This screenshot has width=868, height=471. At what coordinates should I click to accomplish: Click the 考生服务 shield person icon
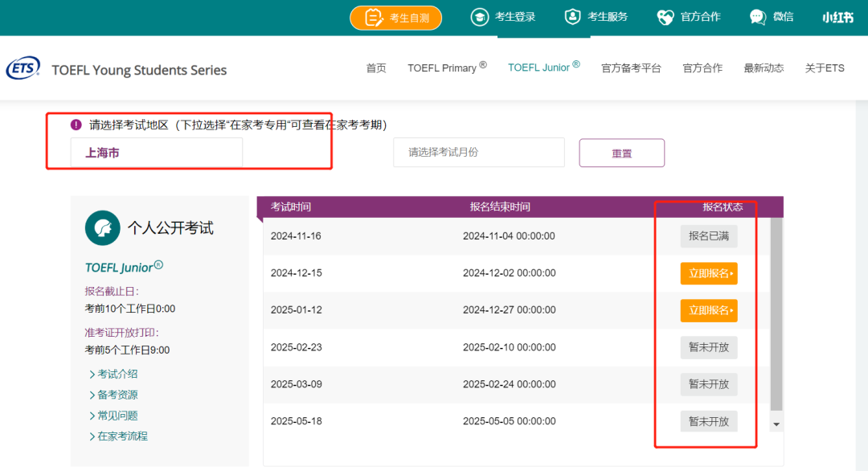572,17
